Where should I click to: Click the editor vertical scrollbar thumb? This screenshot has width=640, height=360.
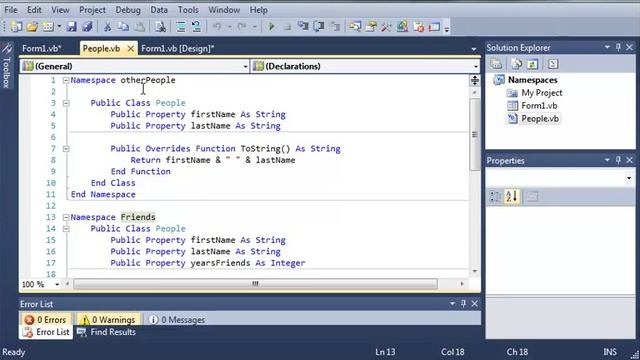[x=474, y=134]
